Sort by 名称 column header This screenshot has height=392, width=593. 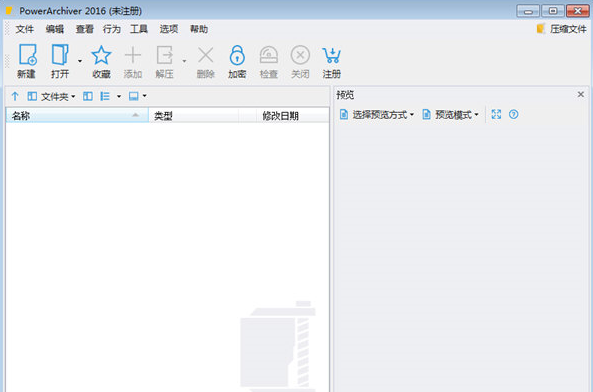[77, 116]
